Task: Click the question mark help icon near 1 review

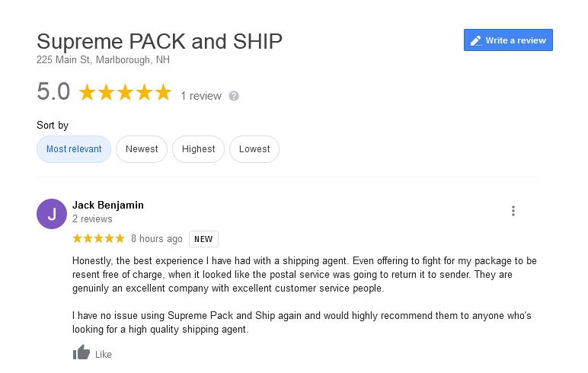Action: click(234, 96)
